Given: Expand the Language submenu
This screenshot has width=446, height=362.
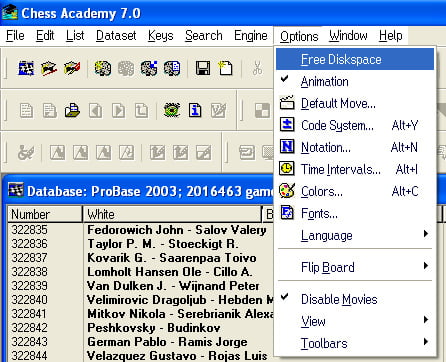Looking at the screenshot, I should 355,235.
